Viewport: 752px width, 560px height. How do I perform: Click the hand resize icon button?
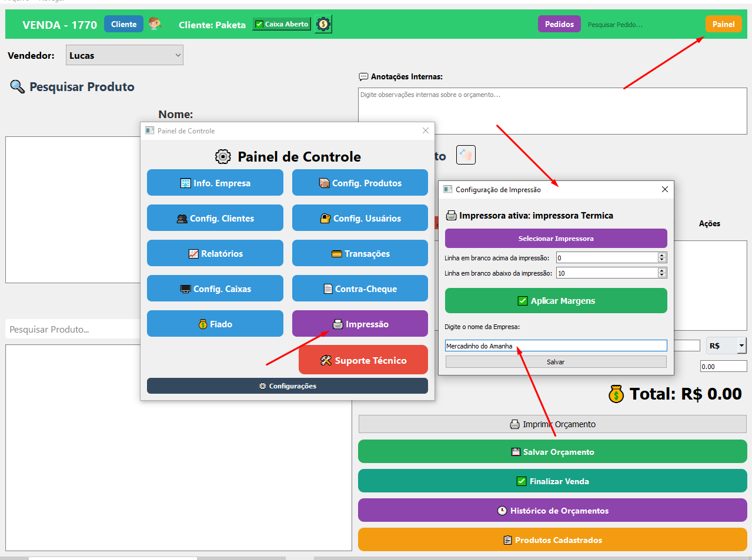point(466,155)
